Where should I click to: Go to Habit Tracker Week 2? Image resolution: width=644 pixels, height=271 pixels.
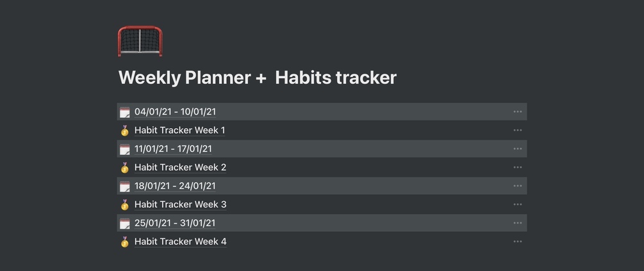[x=180, y=168]
